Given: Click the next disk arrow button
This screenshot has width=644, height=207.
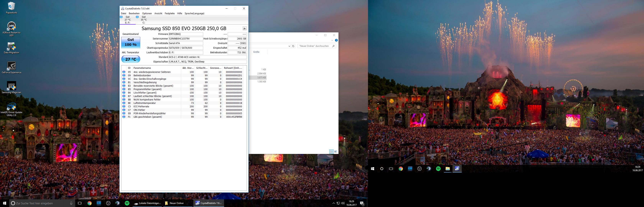Looking at the screenshot, I should (x=244, y=29).
